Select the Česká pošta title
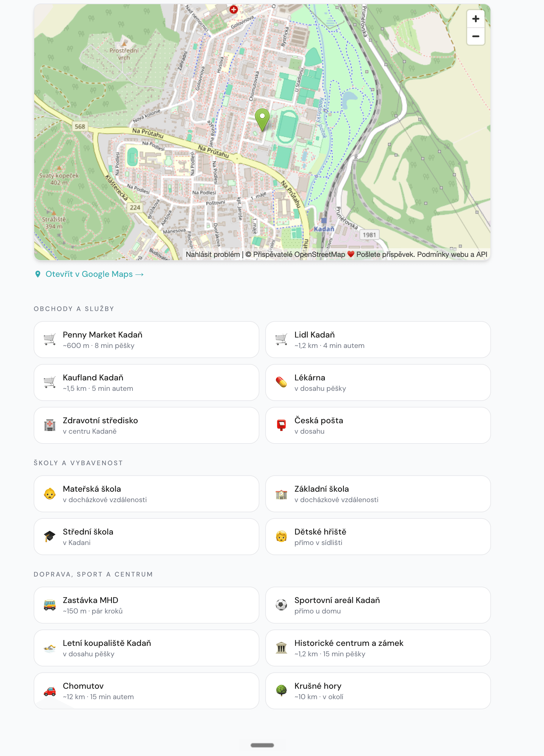 [319, 420]
